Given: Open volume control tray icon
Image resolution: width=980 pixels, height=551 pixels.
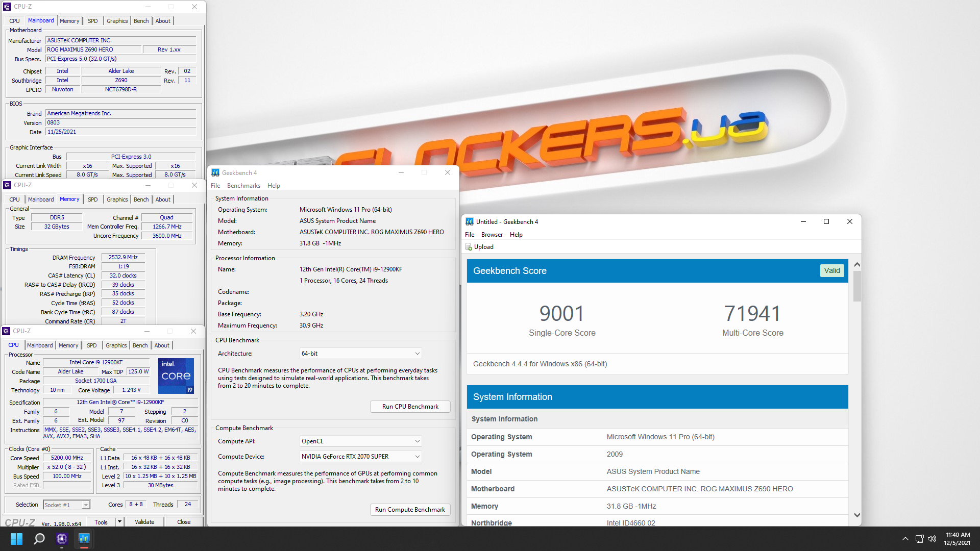Looking at the screenshot, I should point(932,539).
